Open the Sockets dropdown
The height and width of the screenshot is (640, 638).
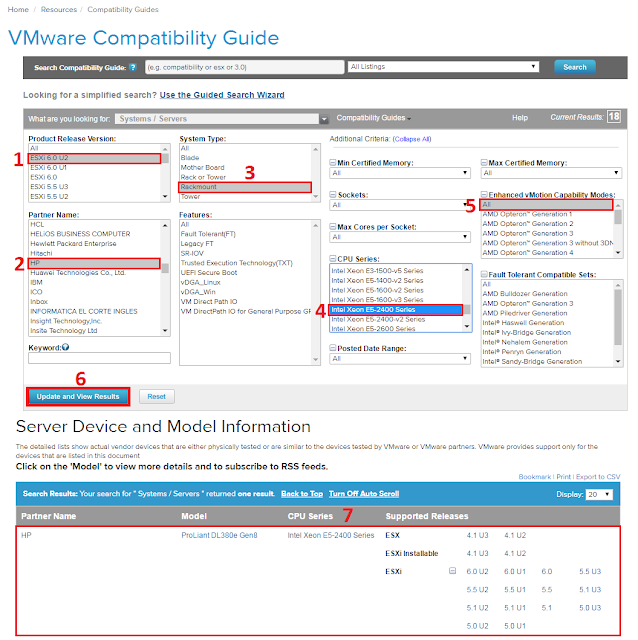coord(400,205)
